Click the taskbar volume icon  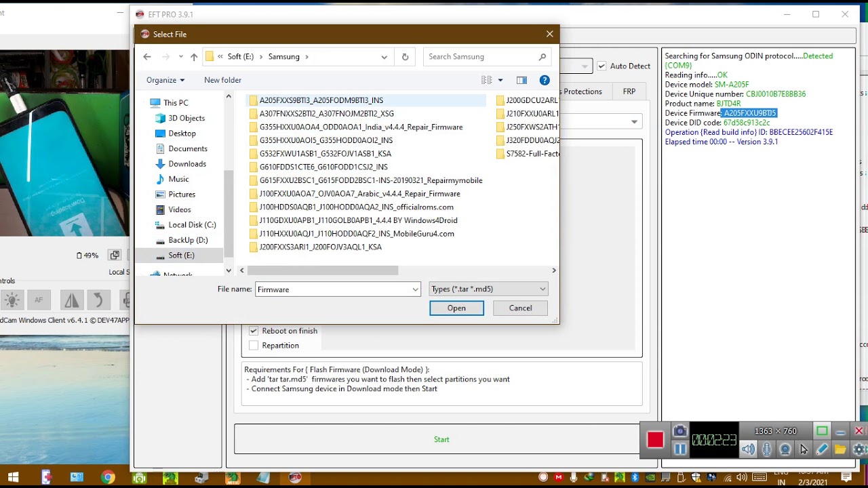(x=741, y=478)
